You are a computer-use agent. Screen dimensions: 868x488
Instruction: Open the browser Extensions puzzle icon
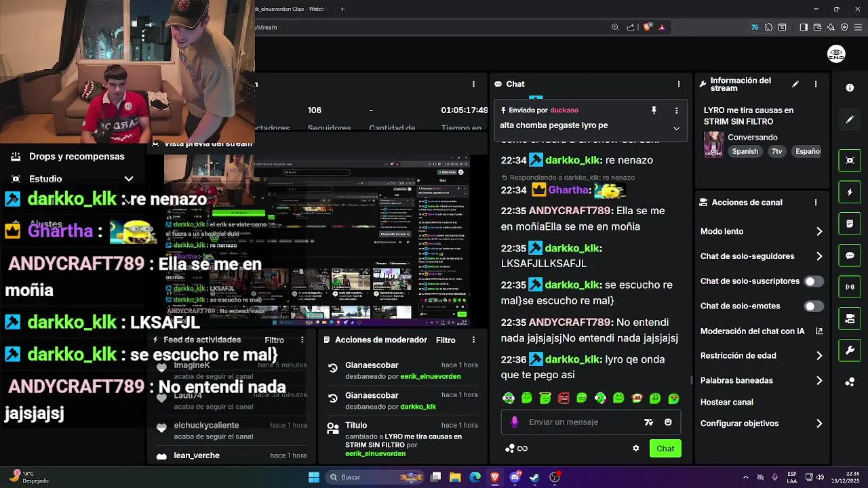[768, 27]
